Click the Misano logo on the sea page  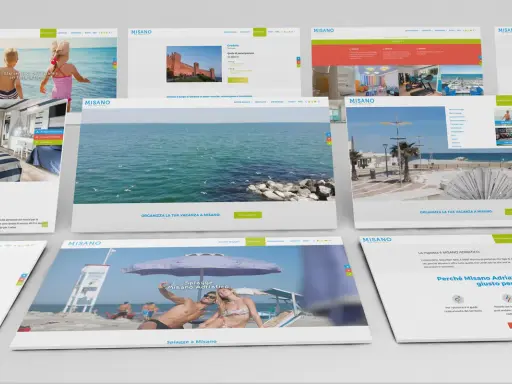[x=97, y=103]
